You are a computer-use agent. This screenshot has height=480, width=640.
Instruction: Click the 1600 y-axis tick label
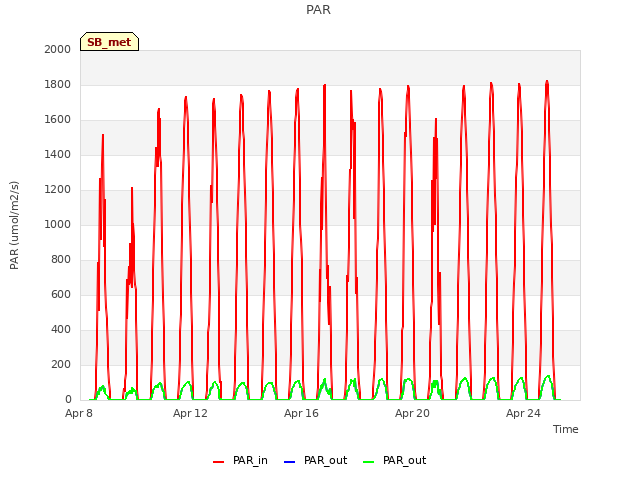(x=58, y=120)
